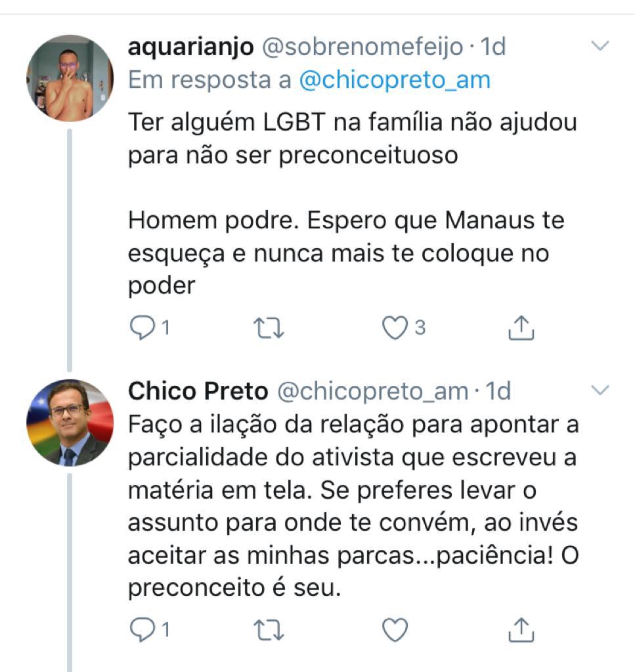This screenshot has height=672, width=635.
Task: Open aquarianjo's profile picture
Action: tap(70, 78)
